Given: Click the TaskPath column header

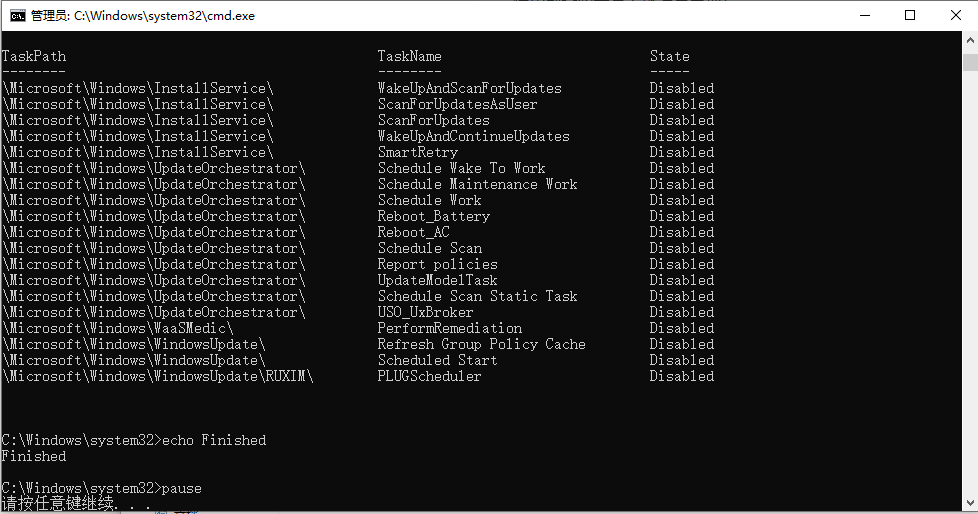Looking at the screenshot, I should coord(34,56).
